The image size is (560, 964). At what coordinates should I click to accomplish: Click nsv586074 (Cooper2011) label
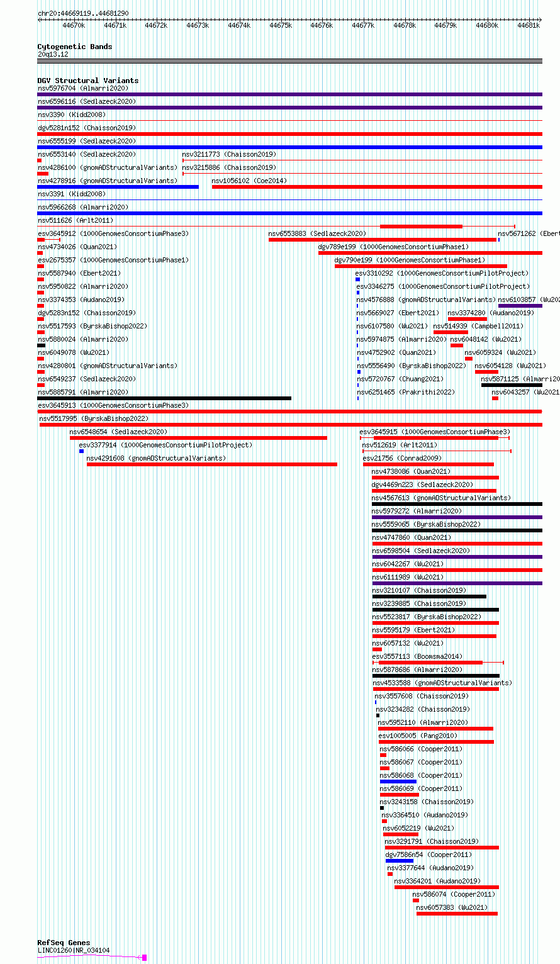[454, 894]
